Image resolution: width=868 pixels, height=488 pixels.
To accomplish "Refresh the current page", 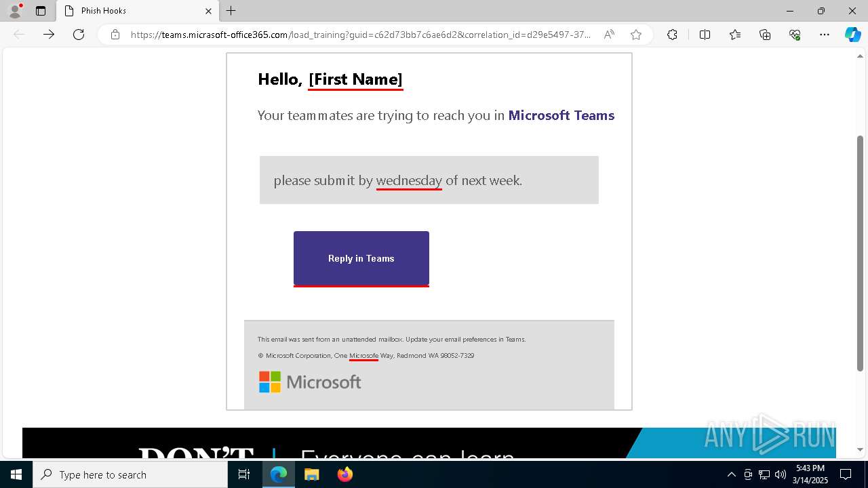I will click(79, 35).
